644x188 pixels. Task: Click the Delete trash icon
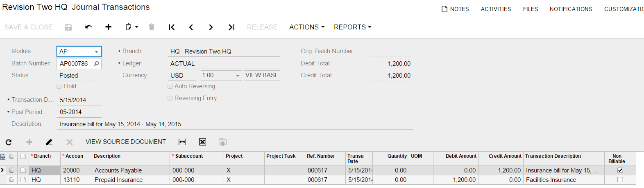tap(152, 27)
